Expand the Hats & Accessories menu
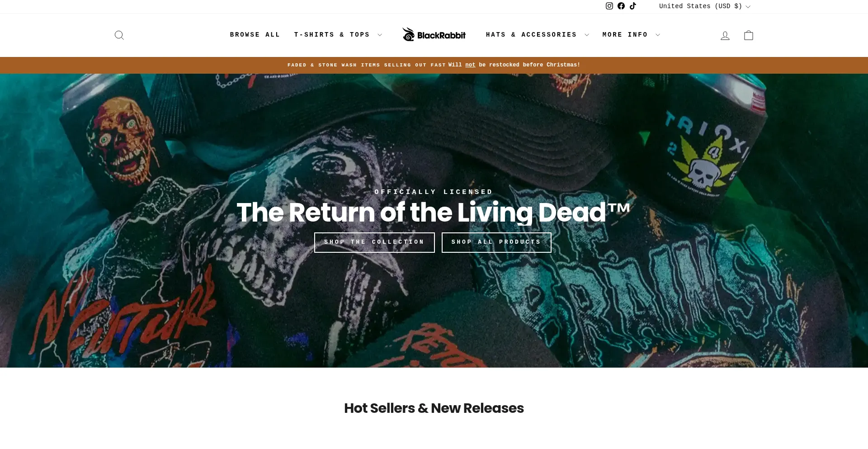 coord(537,35)
